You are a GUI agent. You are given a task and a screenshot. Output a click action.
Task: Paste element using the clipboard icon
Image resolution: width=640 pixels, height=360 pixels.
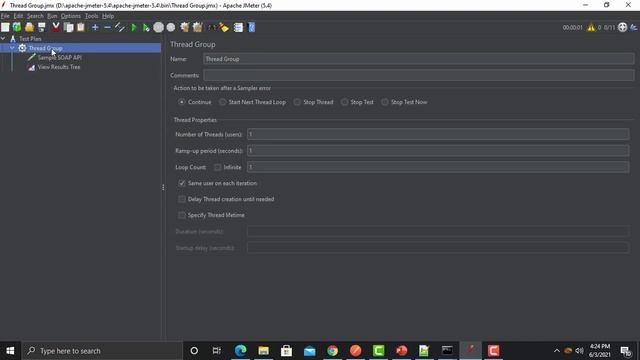(x=81, y=27)
